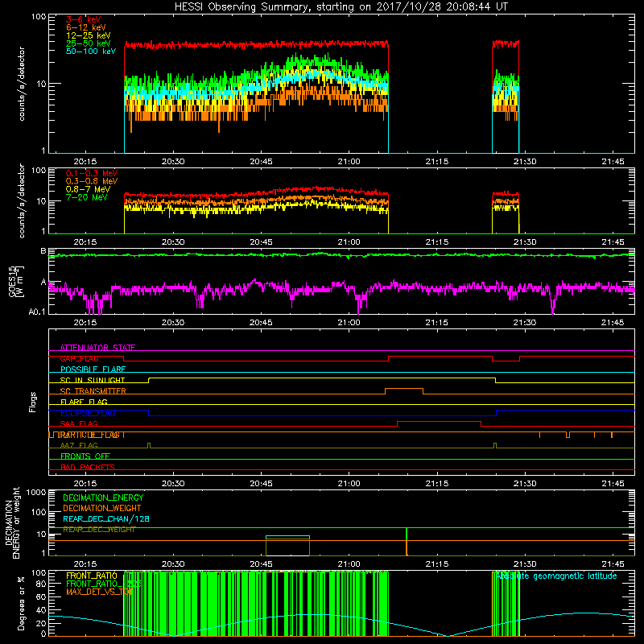Select the REAR_DEC_CHAN/128 legend label
The image size is (644, 644).
tap(106, 519)
